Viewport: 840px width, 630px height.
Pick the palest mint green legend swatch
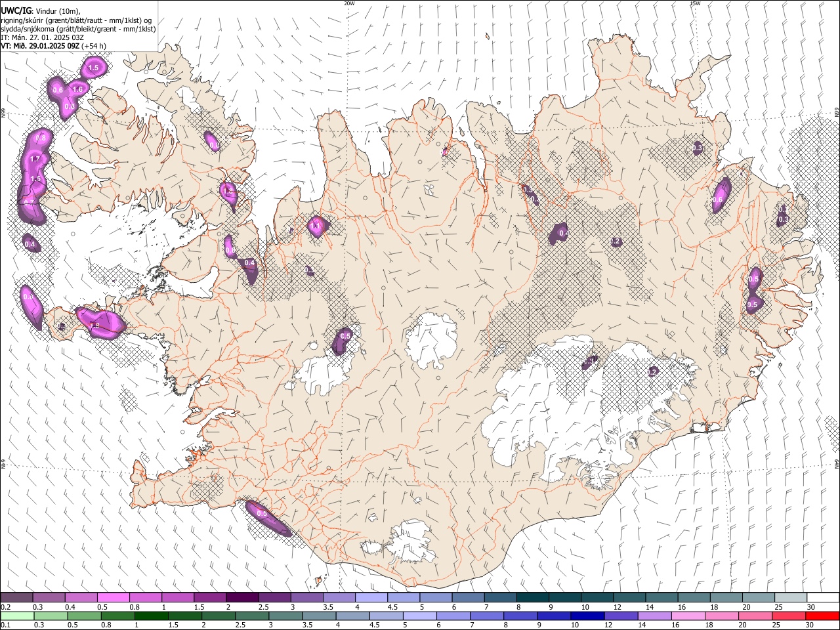point(17,616)
